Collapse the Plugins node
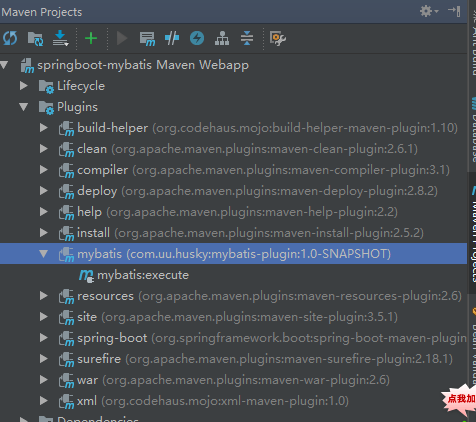 tap(24, 107)
